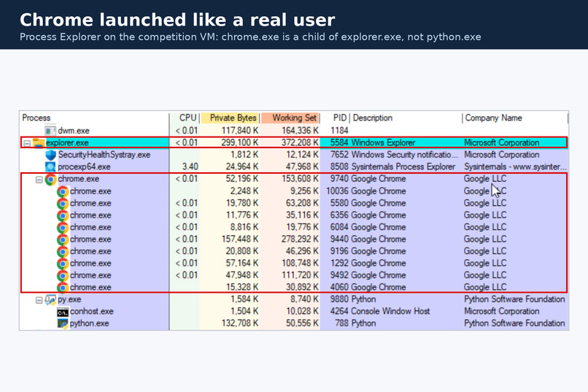Click the Sysinternals Process Explorer description
The width and height of the screenshot is (588, 392).
pos(403,166)
